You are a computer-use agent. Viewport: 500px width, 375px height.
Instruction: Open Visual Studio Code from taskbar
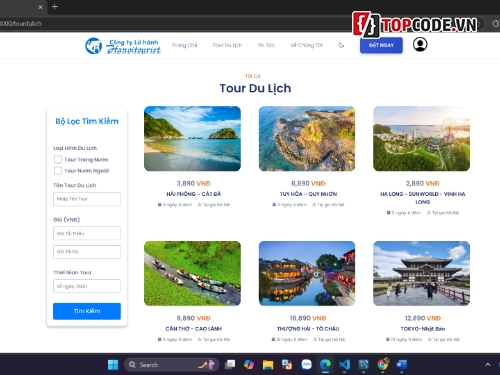[344, 365]
